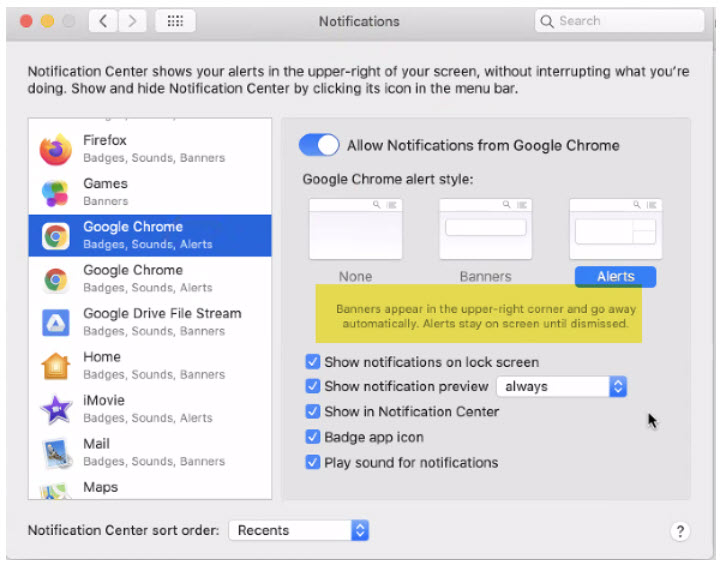
Task: Go back using the left arrow button
Action: coord(104,21)
